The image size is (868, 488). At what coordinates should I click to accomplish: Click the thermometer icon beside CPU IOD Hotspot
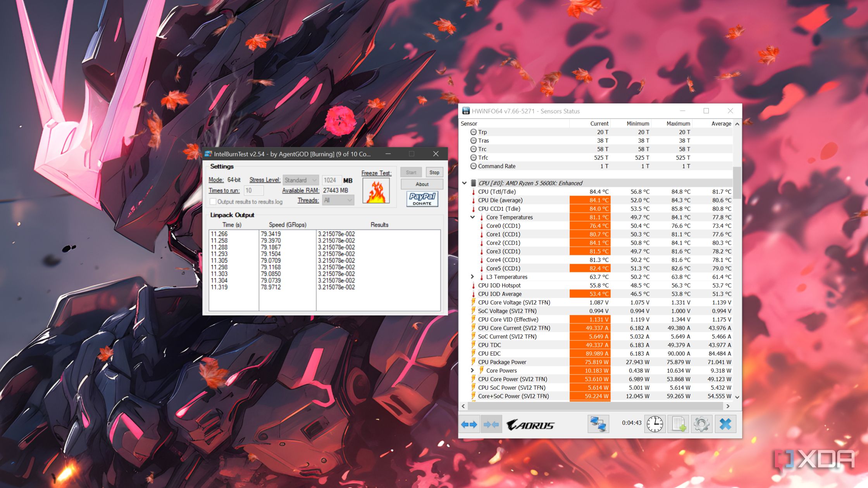(474, 285)
